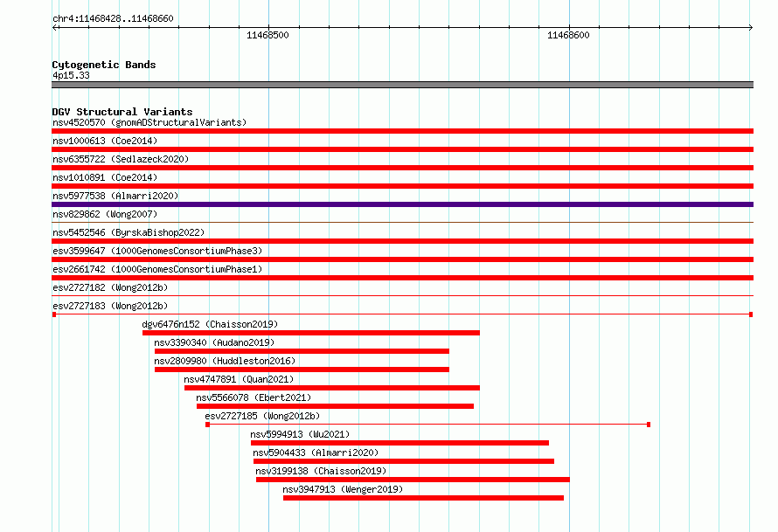
Task: Click the 11468600 ruler tick label
Action: (x=568, y=35)
